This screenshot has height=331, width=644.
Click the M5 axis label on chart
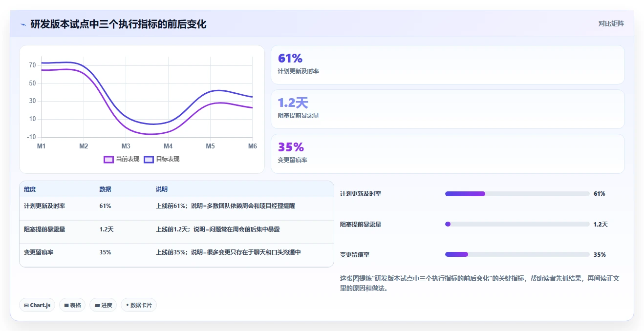coord(210,146)
